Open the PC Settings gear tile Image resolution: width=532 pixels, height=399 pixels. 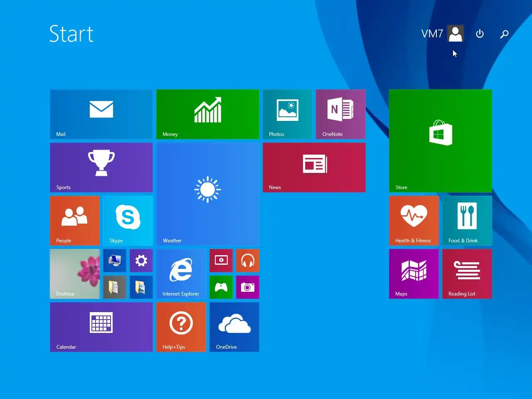[x=141, y=261]
